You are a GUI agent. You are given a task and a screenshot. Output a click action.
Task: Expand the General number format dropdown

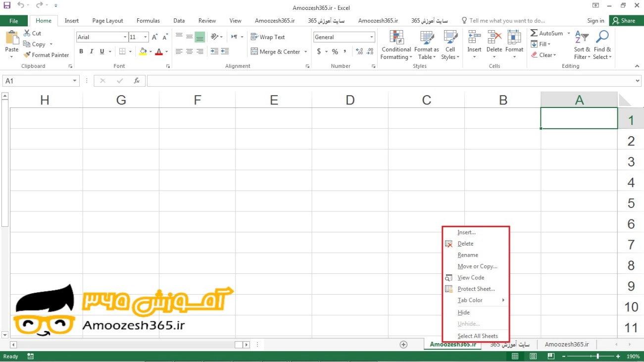click(372, 37)
